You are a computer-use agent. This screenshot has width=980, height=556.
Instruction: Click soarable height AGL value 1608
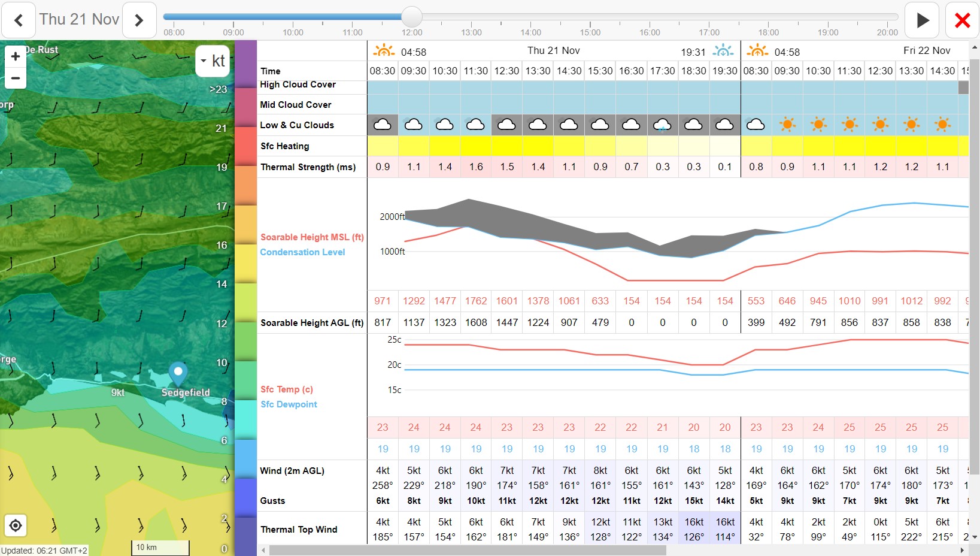coord(476,322)
